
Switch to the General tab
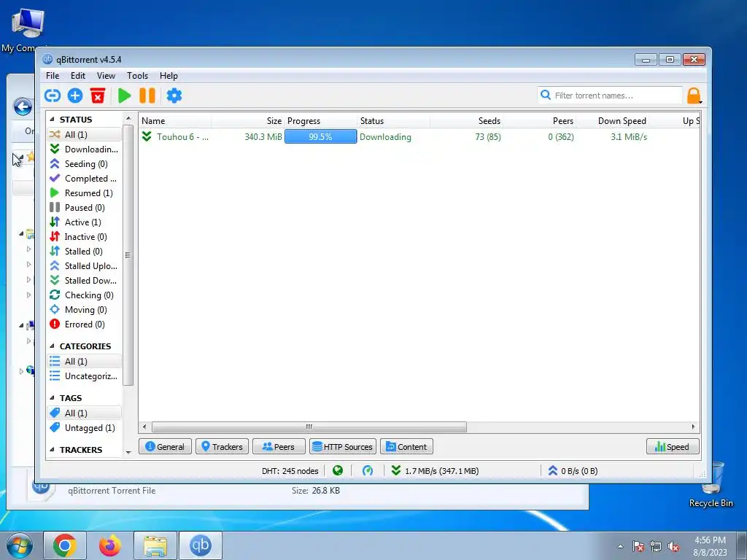point(165,447)
